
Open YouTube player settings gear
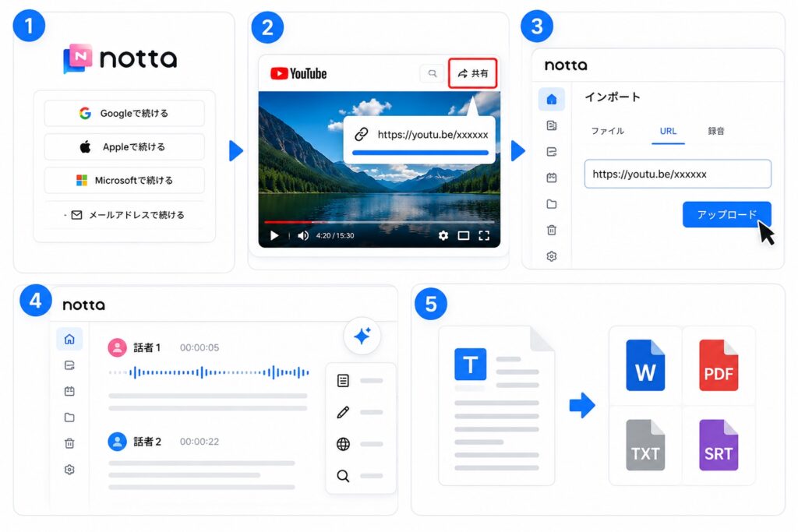pyautogui.click(x=443, y=235)
